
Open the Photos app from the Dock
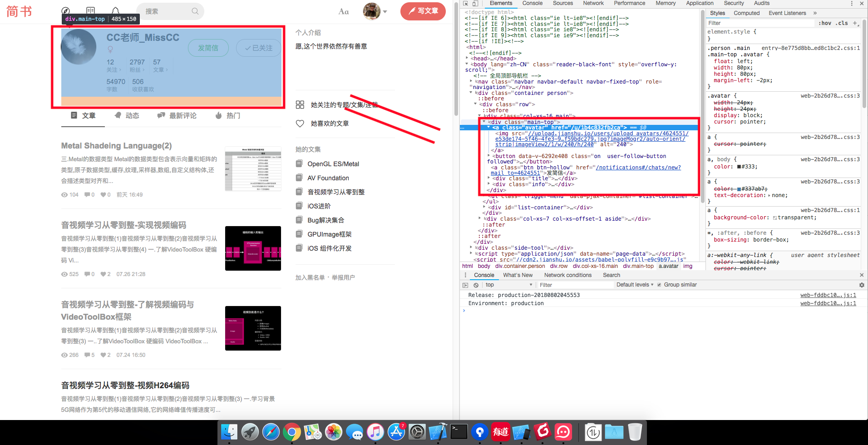click(x=333, y=432)
